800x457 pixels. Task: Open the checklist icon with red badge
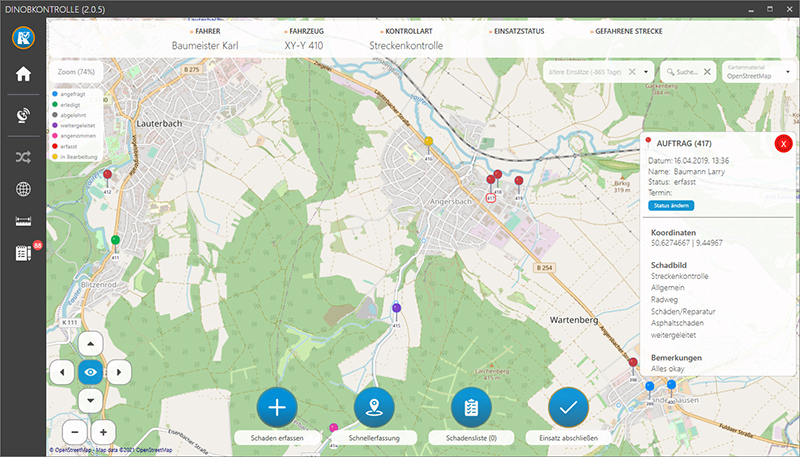tap(24, 254)
